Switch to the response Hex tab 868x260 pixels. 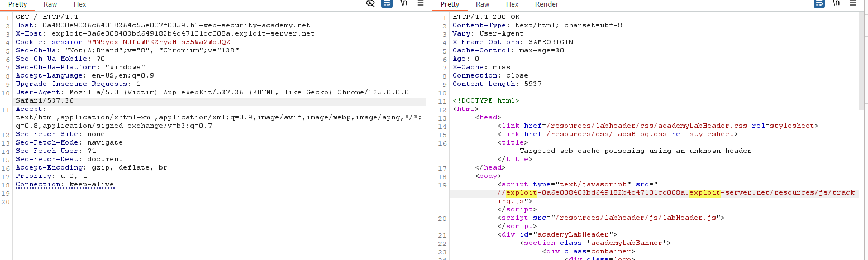click(512, 4)
